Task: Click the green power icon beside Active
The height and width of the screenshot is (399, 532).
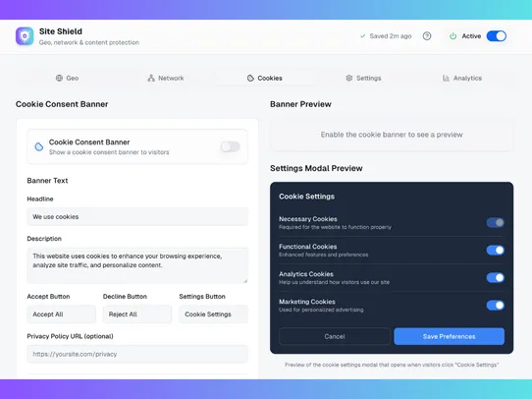Action: (x=452, y=36)
